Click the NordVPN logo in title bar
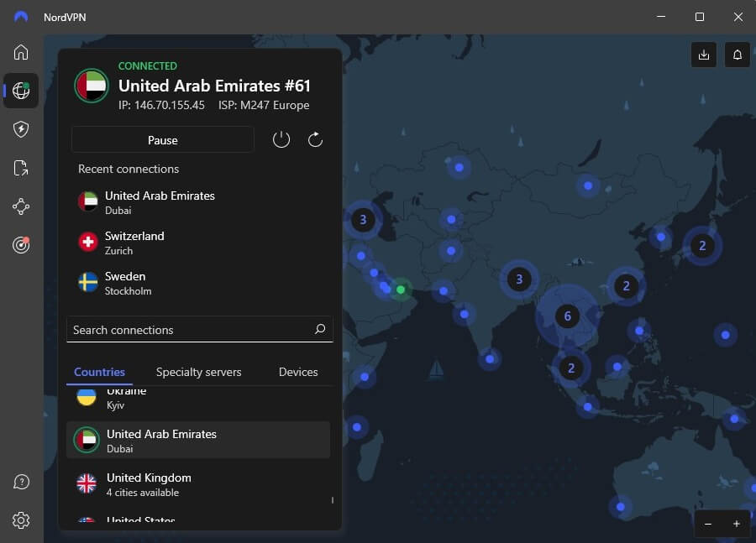Image resolution: width=756 pixels, height=543 pixels. (21, 17)
